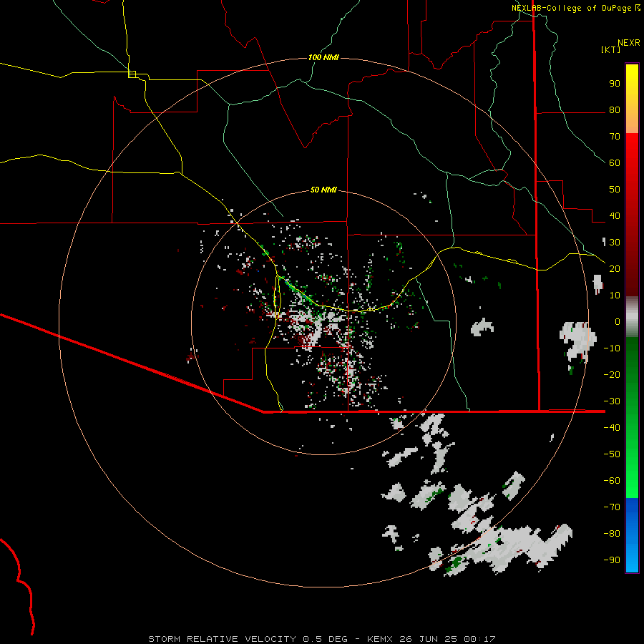The image size is (644, 644).
Task: Click the -30 value on velocity scale
Action: 612,401
